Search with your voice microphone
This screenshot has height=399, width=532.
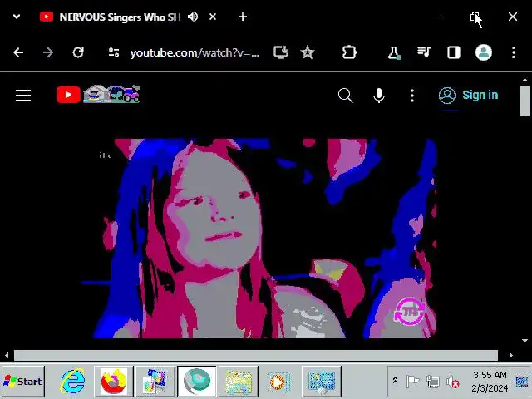(x=379, y=96)
